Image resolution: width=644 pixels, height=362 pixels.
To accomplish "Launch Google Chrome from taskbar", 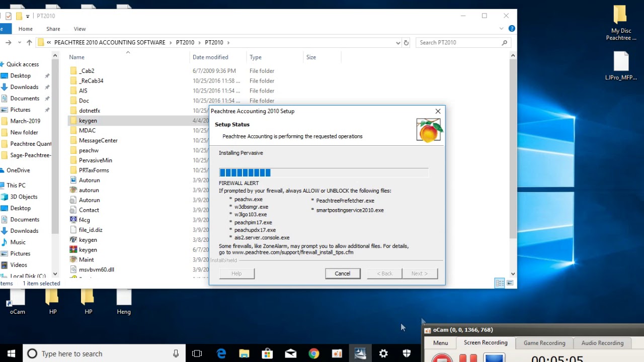I will point(313,353).
